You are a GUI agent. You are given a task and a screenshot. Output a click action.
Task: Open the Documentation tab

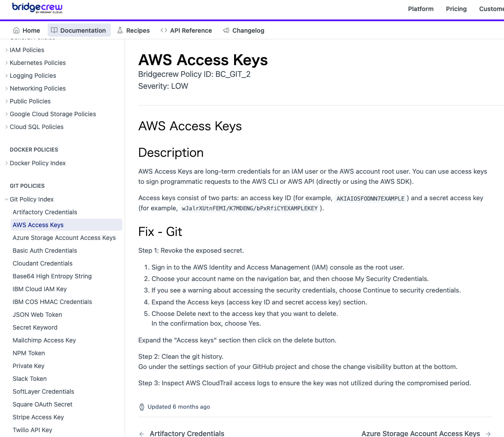tap(79, 30)
